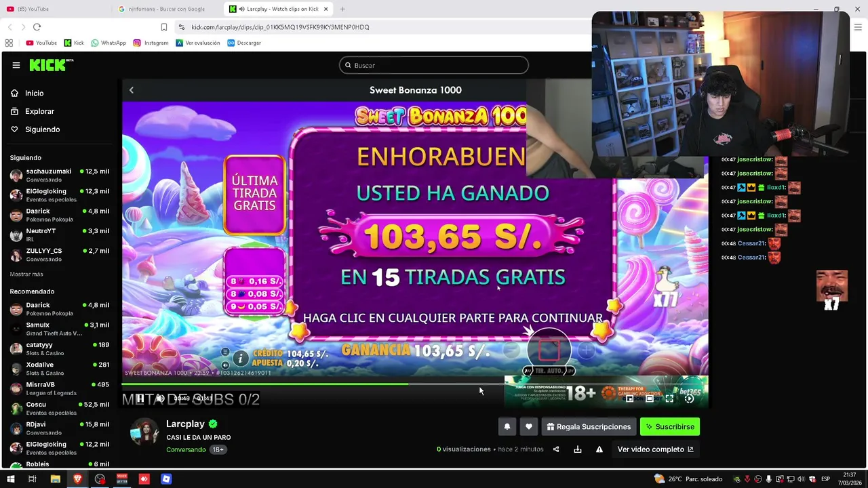Click the browser address bar URL
The height and width of the screenshot is (488, 868).
pyautogui.click(x=280, y=27)
